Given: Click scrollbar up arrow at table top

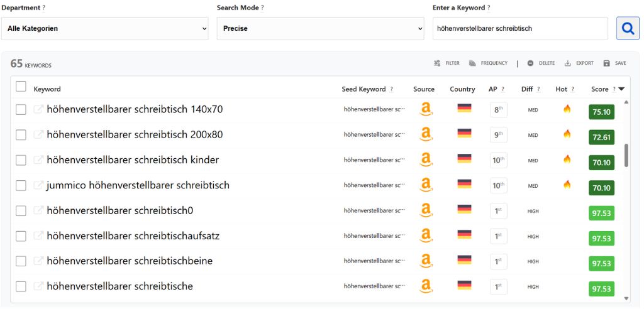Looking at the screenshot, I should [626, 102].
